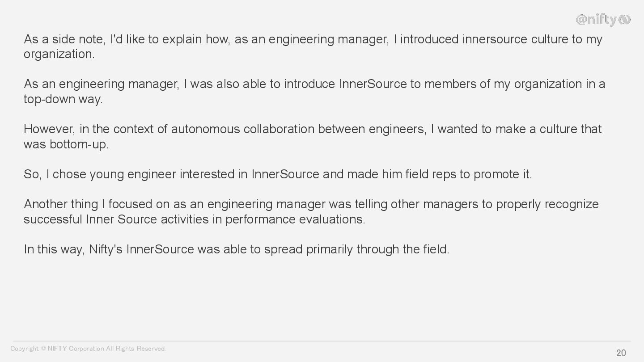Click the horizontal footer divider line
The image size is (644, 362).
pos(322,341)
